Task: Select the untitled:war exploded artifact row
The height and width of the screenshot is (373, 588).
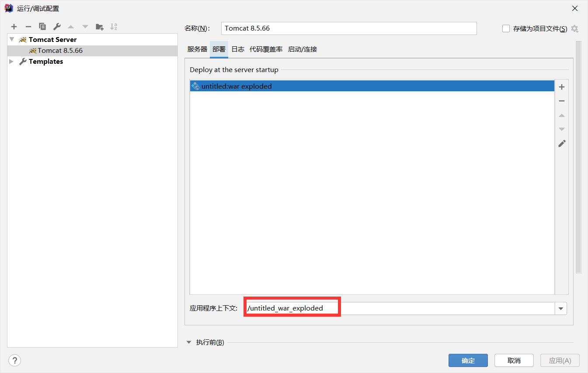Action: coord(372,86)
